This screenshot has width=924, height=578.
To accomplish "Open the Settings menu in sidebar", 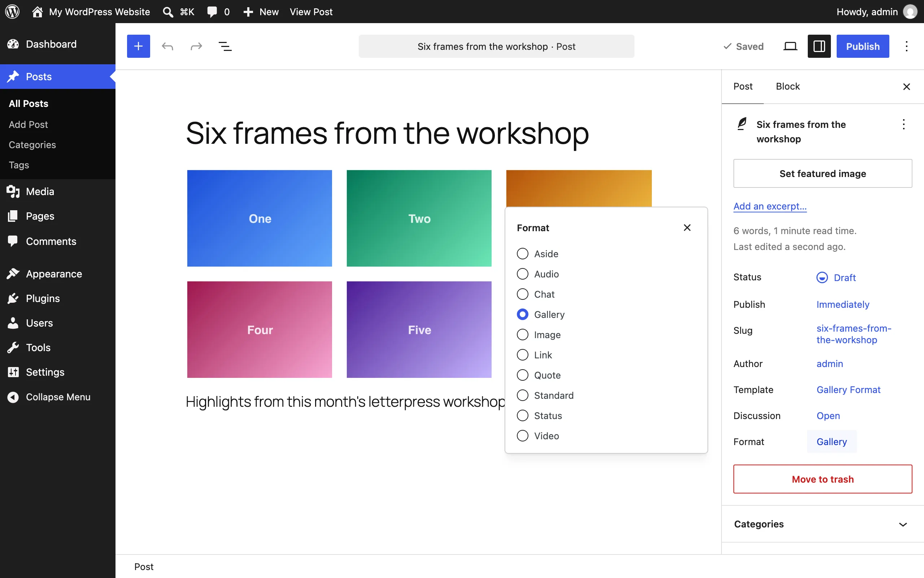I will 58,372.
